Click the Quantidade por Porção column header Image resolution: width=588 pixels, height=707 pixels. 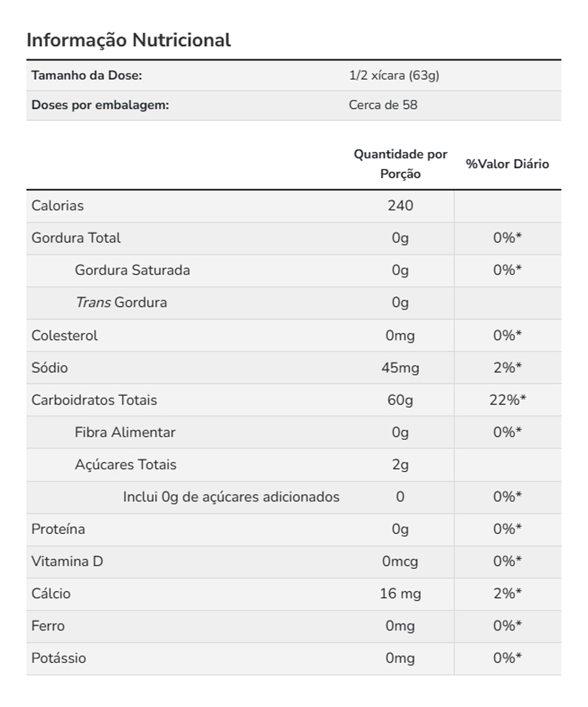click(400, 164)
